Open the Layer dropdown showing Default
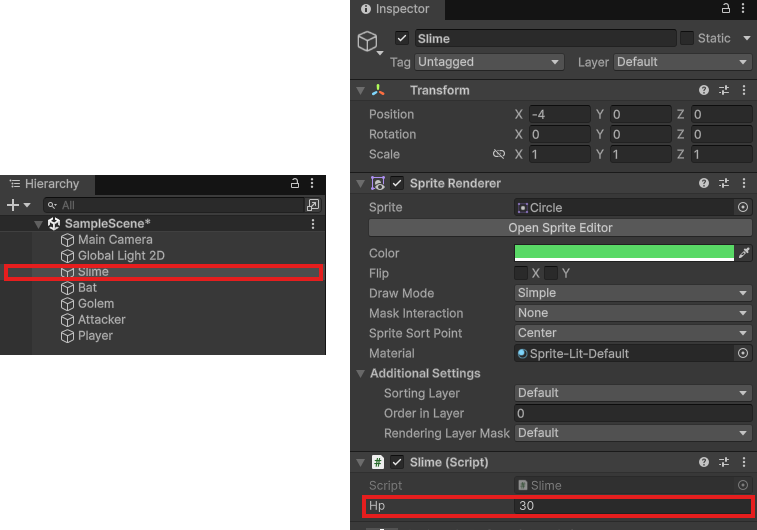The image size is (757, 530). point(682,62)
